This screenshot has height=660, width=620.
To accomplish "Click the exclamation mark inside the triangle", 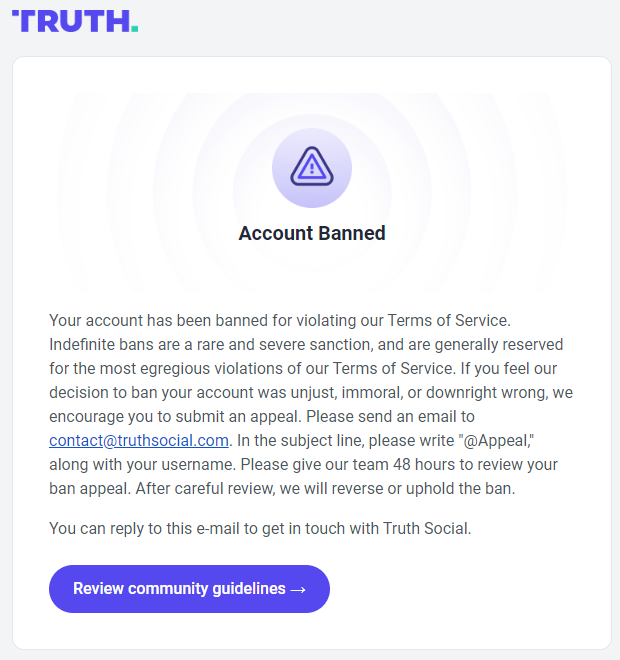I will 312,169.
